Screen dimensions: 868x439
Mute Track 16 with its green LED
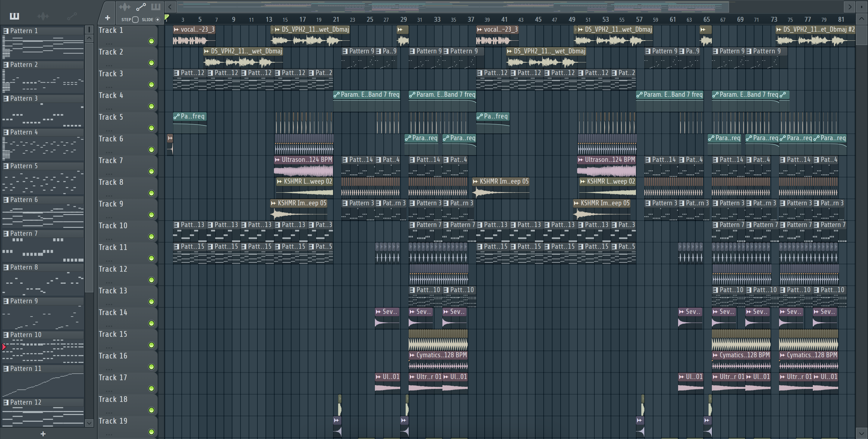(151, 367)
